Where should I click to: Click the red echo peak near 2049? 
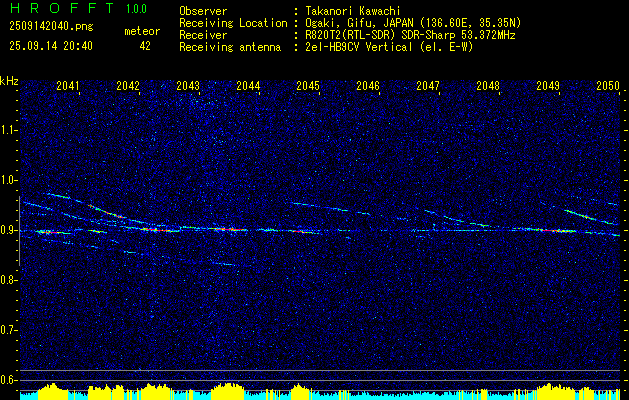click(x=555, y=231)
